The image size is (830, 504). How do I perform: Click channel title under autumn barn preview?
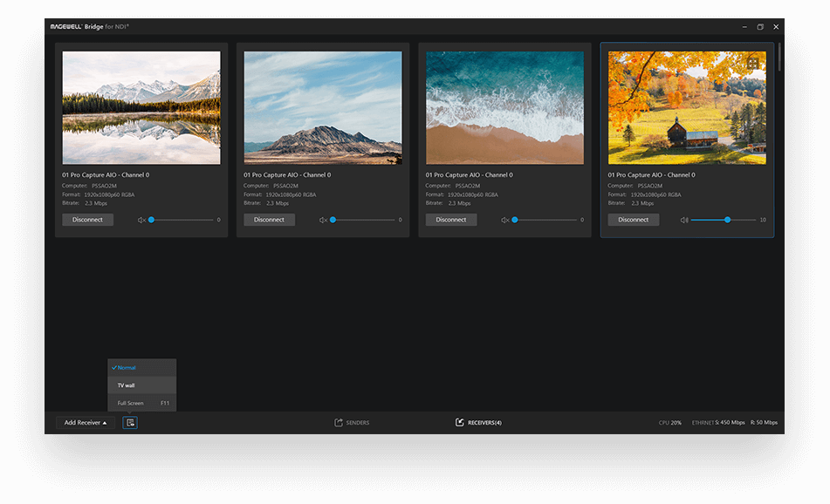click(652, 175)
